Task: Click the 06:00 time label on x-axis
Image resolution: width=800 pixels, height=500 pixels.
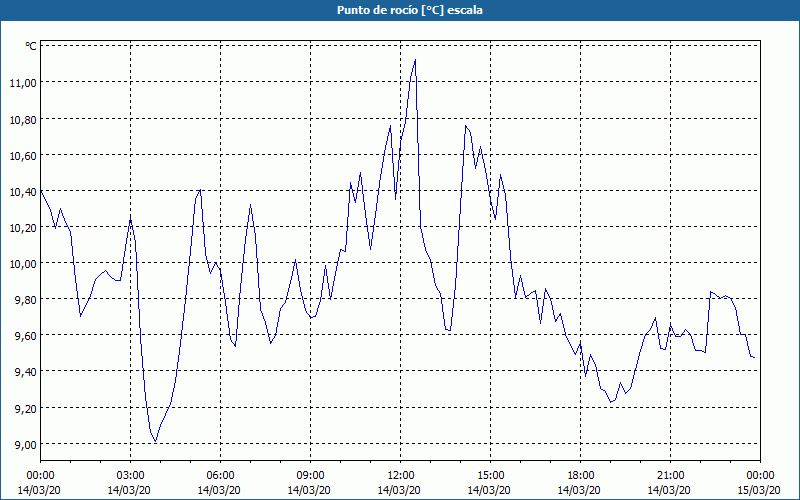Action: pyautogui.click(x=220, y=476)
